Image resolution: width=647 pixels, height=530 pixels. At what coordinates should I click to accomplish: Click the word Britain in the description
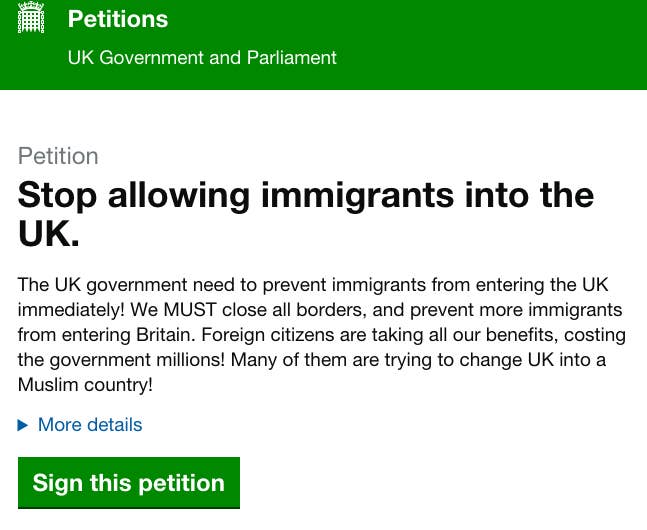(165, 335)
